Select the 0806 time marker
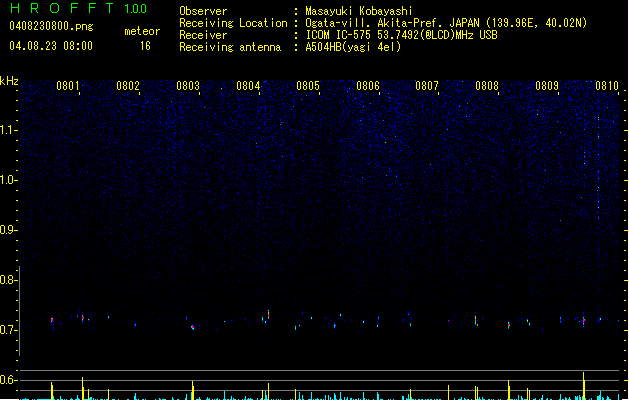The width and height of the screenshot is (629, 400). 368,86
